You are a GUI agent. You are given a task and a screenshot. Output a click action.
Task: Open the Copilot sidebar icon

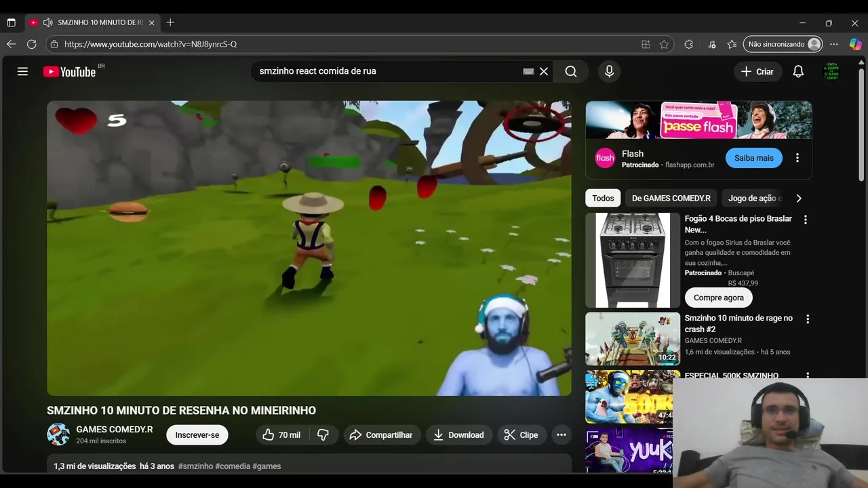[x=856, y=44]
